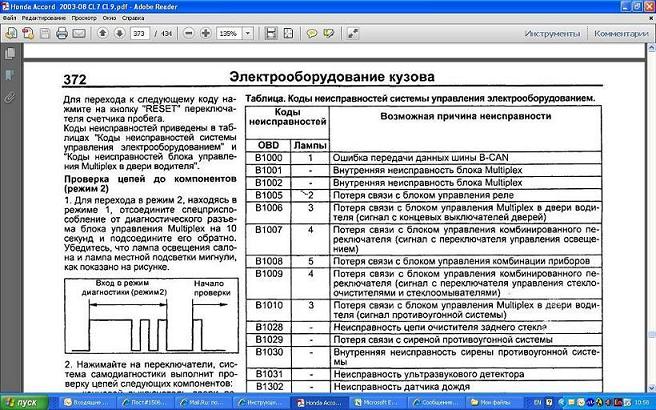Open the Просмотр menu
Screen dimensions: 656x410
click(84, 18)
